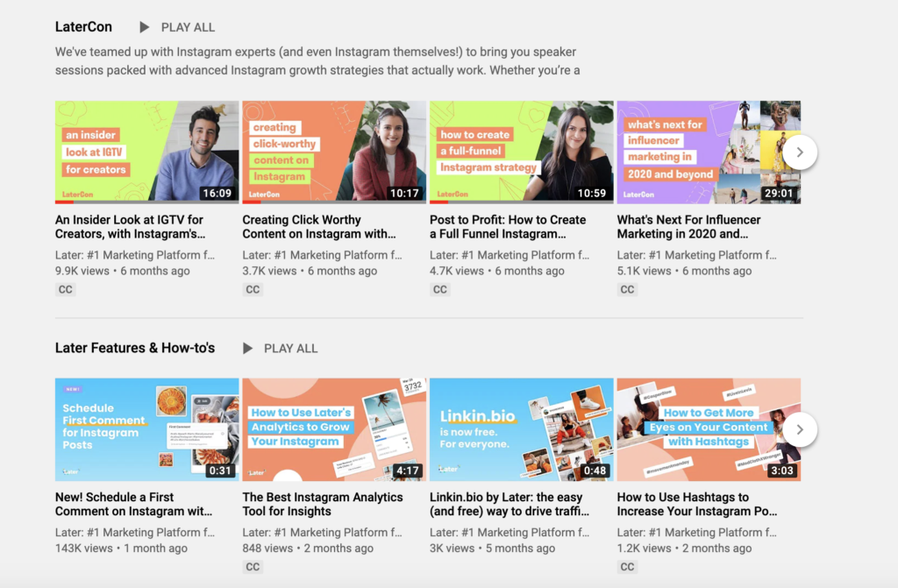This screenshot has width=898, height=588.
Task: Click the CC badge under the Influencer Marketing video
Action: pos(627,290)
